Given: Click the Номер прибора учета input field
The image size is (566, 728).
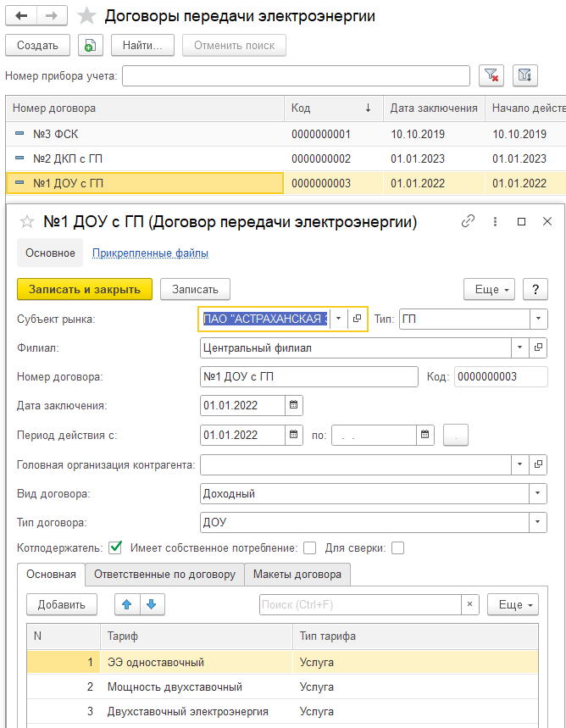Looking at the screenshot, I should pos(296,76).
